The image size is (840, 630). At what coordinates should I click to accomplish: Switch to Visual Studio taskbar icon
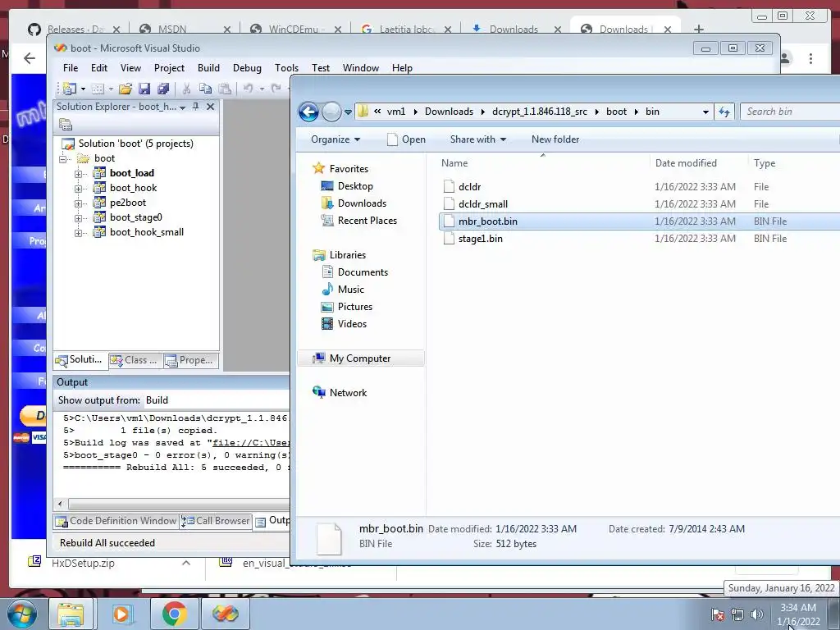(x=225, y=614)
